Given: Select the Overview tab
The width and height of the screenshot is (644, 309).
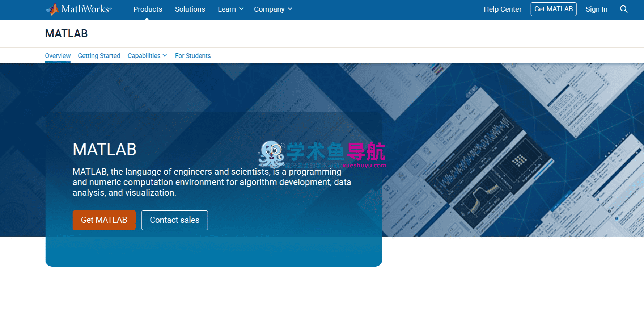Looking at the screenshot, I should click(x=58, y=56).
